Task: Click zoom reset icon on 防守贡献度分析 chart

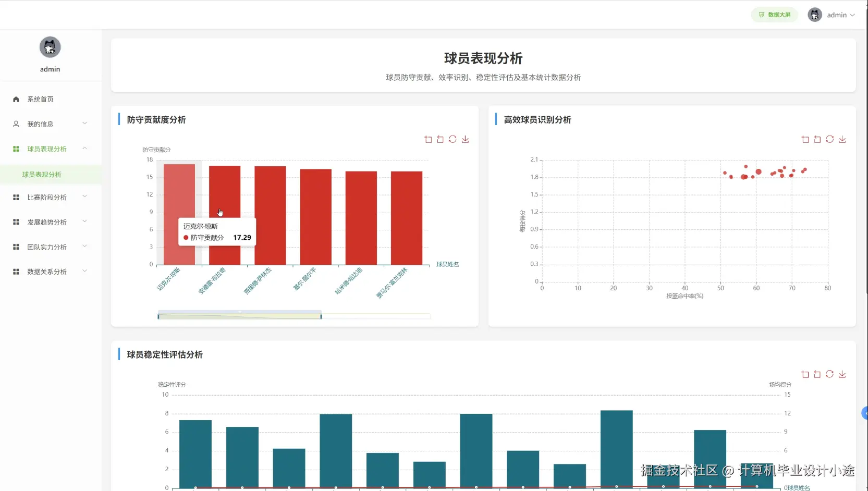Action: point(440,139)
